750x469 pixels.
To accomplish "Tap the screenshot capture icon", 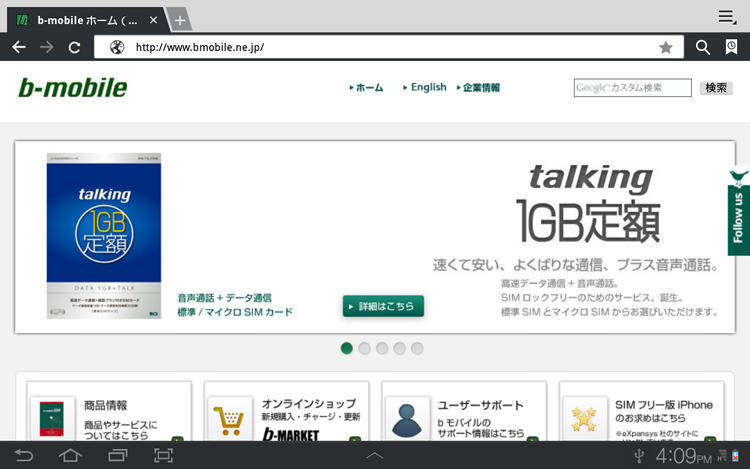I will 164,455.
